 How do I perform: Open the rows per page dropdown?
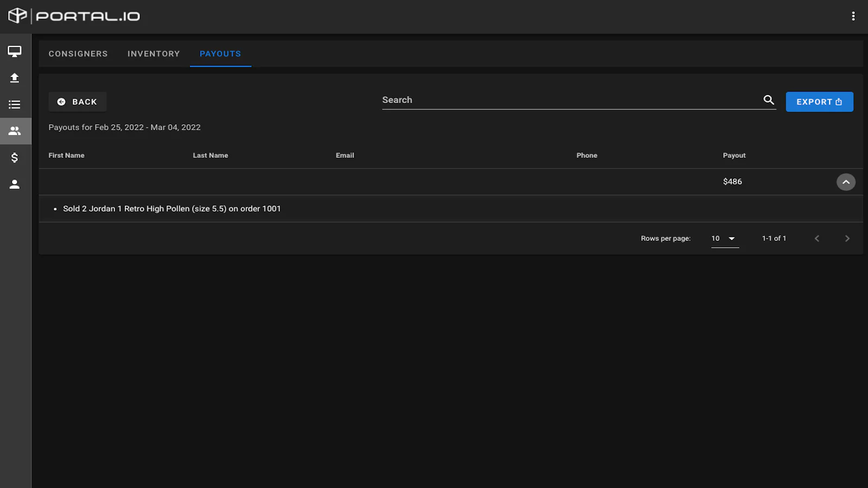coord(725,239)
